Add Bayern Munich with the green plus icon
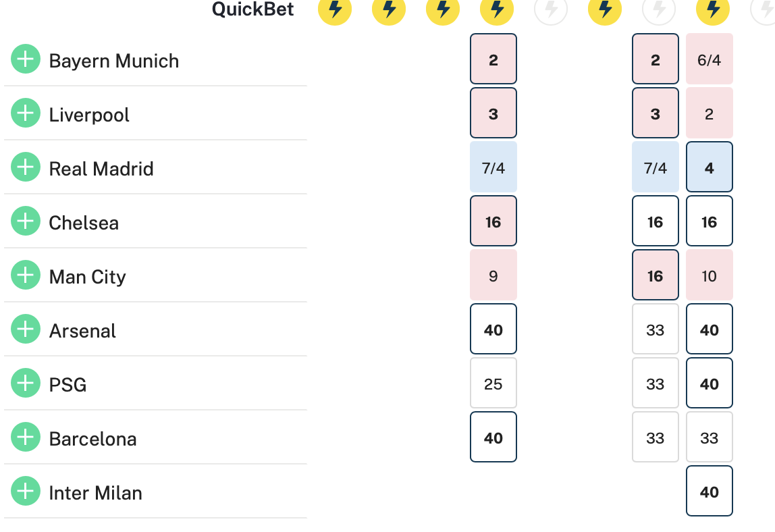Image resolution: width=775 pixels, height=532 pixels. (26, 59)
